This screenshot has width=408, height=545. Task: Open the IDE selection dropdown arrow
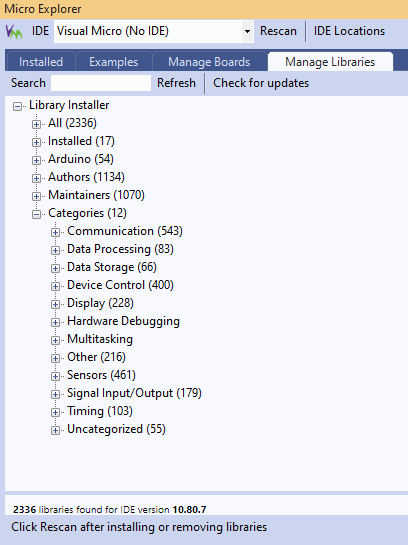click(247, 31)
